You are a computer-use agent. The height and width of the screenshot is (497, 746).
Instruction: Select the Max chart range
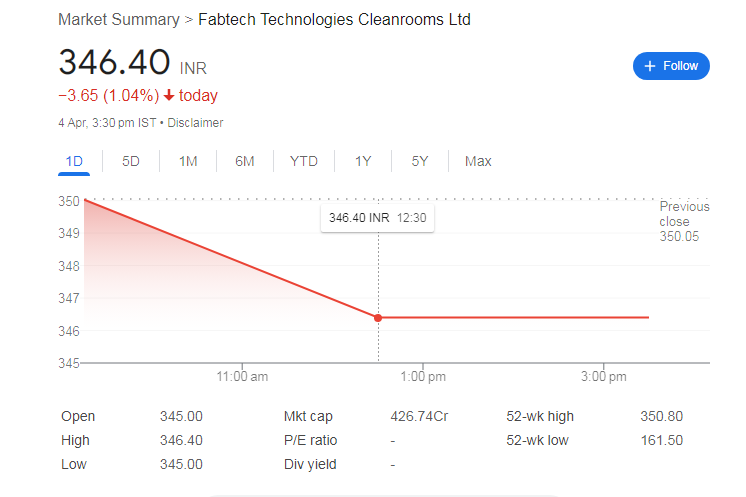click(x=478, y=161)
